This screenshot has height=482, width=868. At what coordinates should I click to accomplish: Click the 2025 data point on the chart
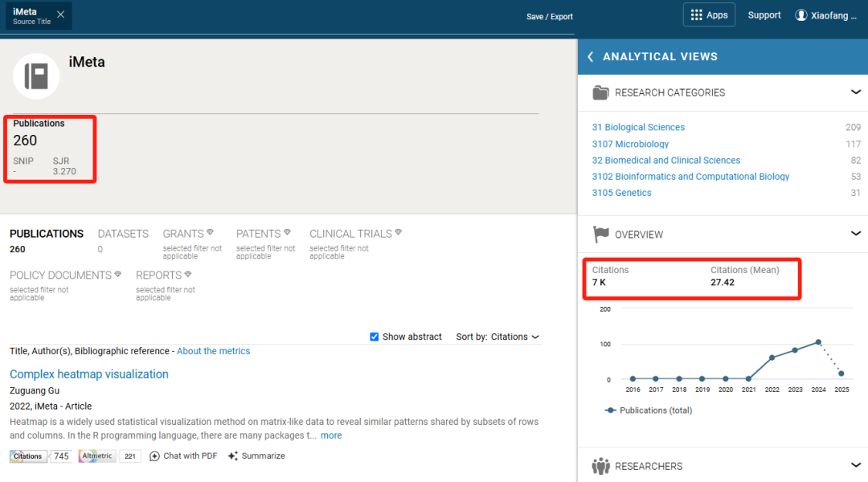coord(841,374)
